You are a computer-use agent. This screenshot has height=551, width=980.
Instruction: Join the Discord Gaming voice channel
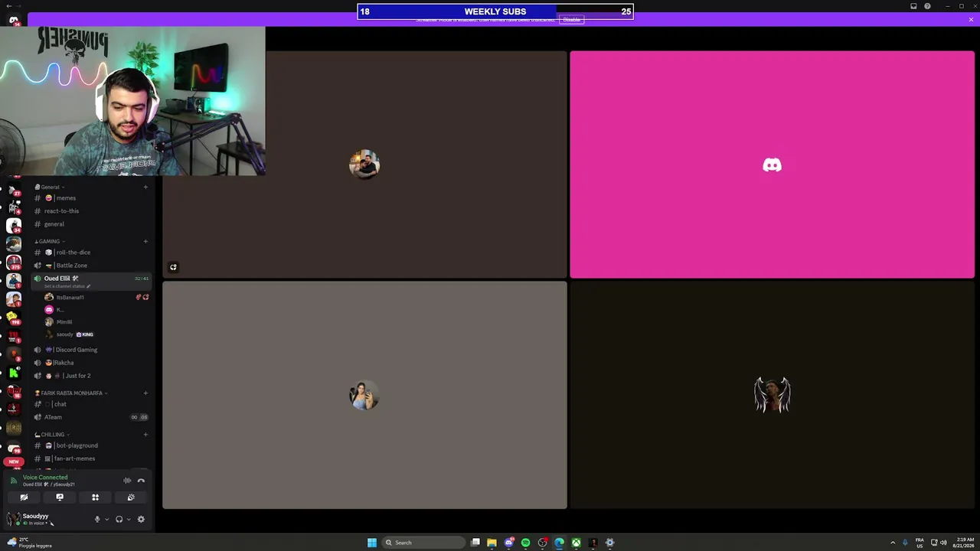[92, 350]
